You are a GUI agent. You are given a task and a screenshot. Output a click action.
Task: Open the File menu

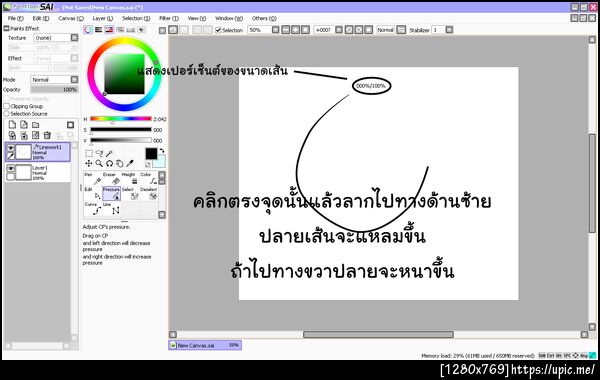(x=15, y=18)
